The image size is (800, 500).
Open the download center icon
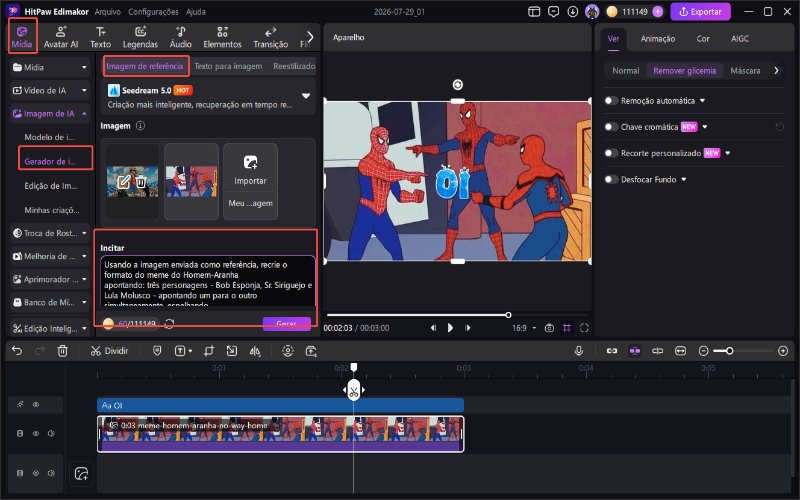pos(572,12)
